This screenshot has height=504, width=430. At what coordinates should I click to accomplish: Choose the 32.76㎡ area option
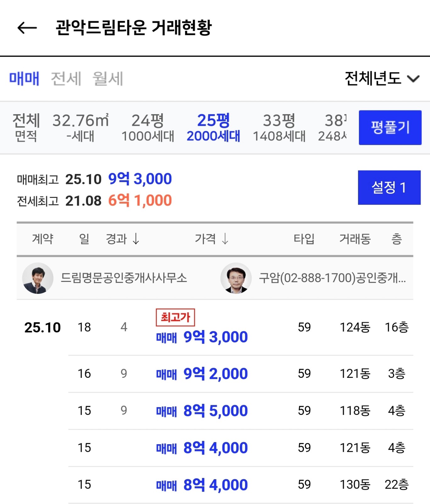point(80,128)
